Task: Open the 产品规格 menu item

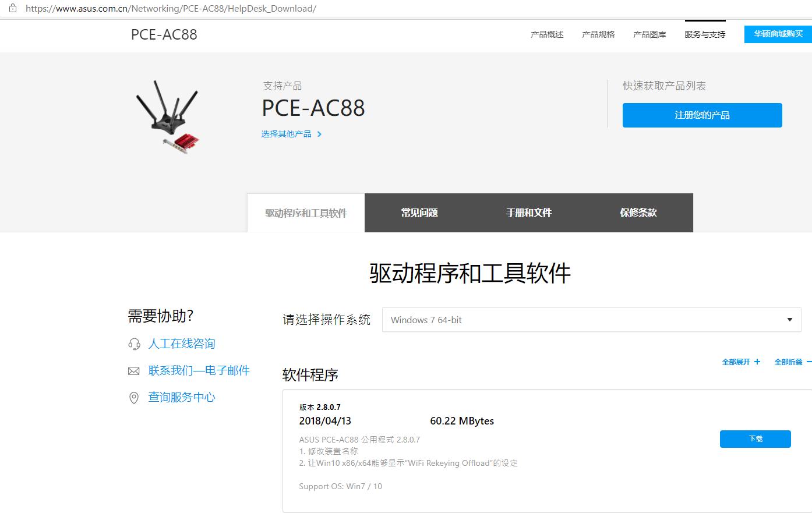Action: (x=598, y=34)
